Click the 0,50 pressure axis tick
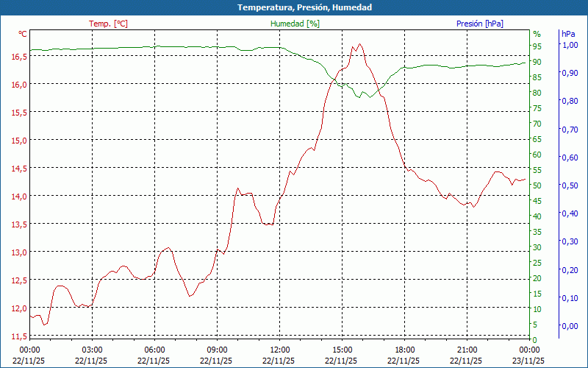588x368 pixels. coord(570,185)
